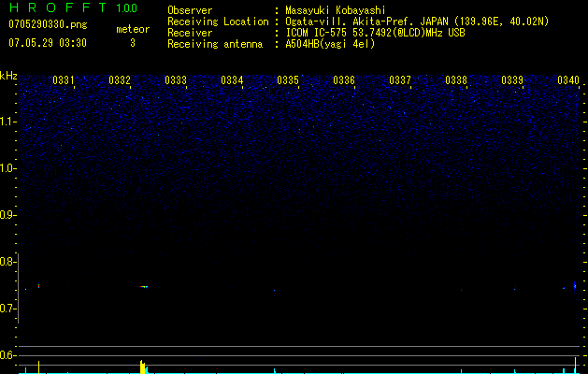Click the 0.6 kHz axis label
This screenshot has width=588, height=374.
pos(7,355)
